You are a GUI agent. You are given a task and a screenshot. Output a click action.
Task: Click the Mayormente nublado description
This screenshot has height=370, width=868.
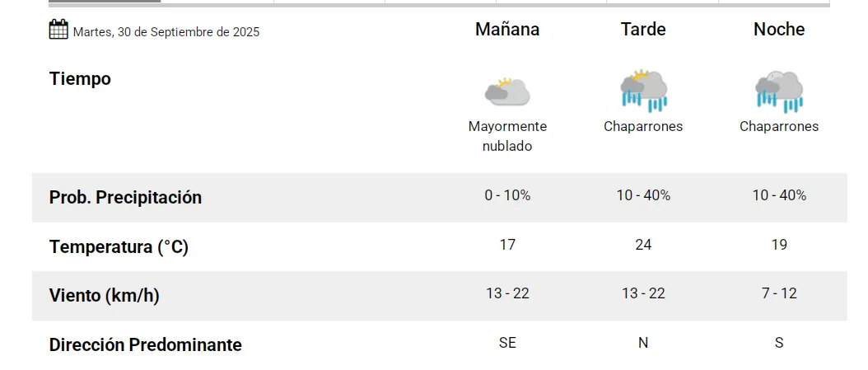[507, 136]
